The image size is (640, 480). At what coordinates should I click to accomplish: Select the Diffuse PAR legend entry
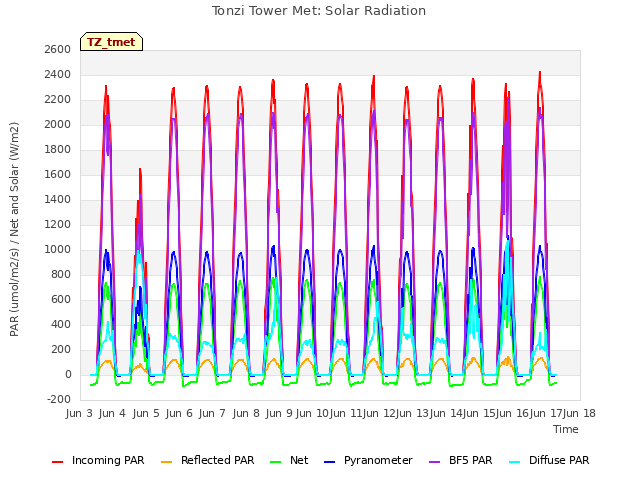coord(549,460)
